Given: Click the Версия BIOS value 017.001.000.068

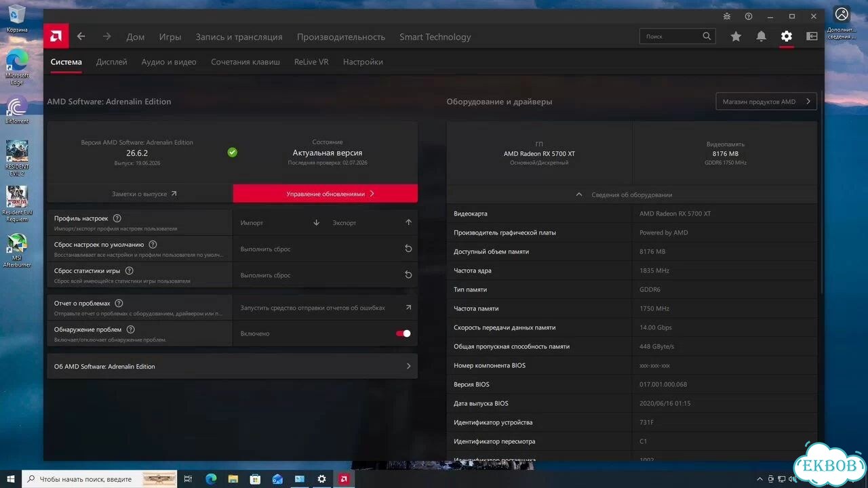Looking at the screenshot, I should 663,384.
